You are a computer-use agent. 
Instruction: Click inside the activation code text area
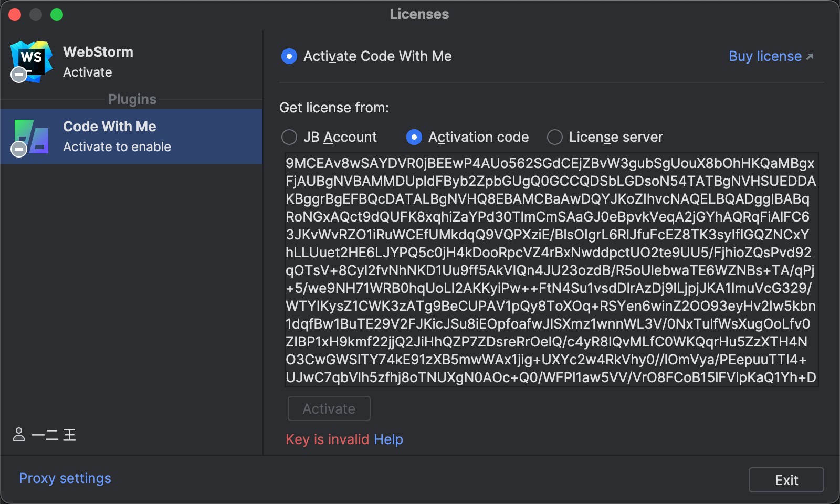[551, 270]
